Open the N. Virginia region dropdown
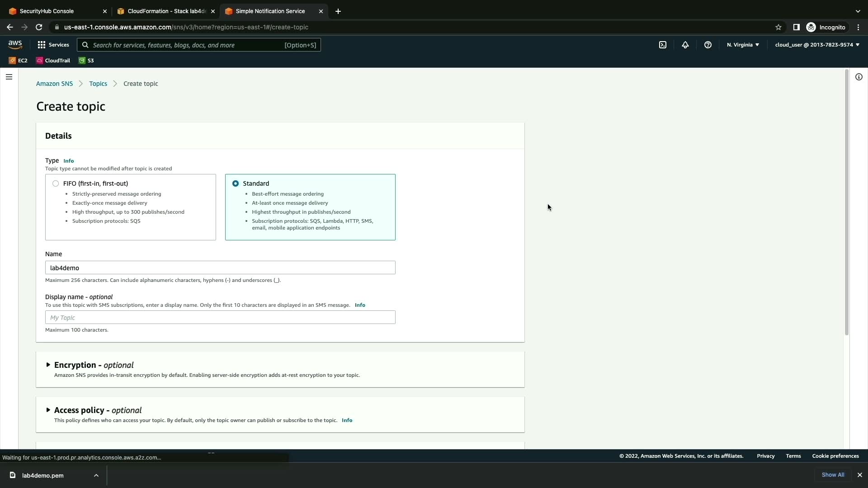This screenshot has height=488, width=868. 743,45
